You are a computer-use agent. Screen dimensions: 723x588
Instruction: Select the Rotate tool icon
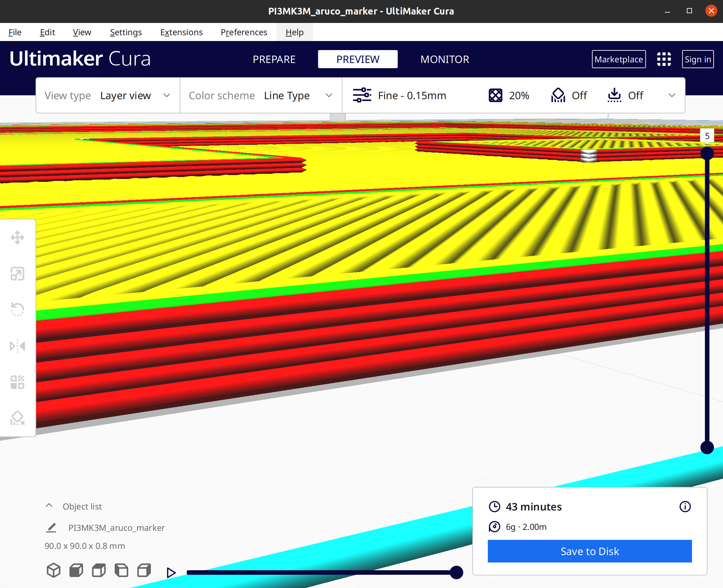[17, 310]
